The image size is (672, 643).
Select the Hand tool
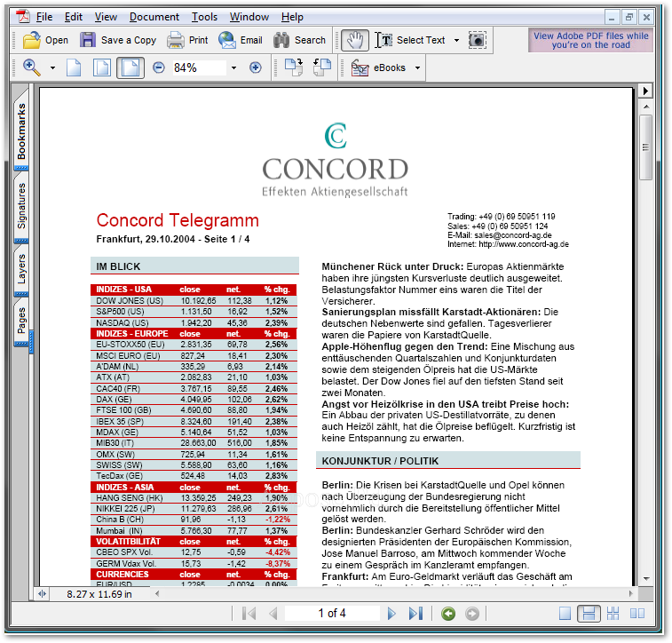pyautogui.click(x=356, y=40)
